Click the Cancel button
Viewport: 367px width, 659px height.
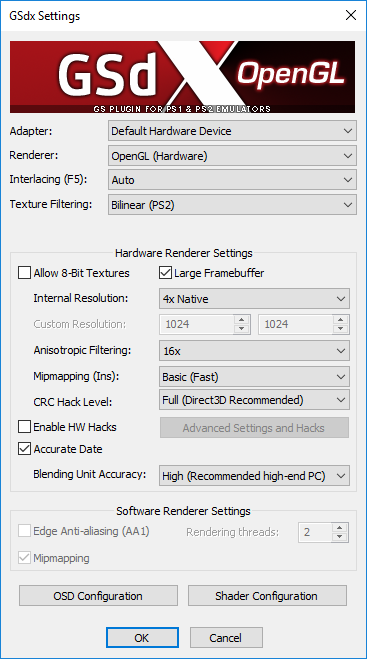[x=226, y=638]
